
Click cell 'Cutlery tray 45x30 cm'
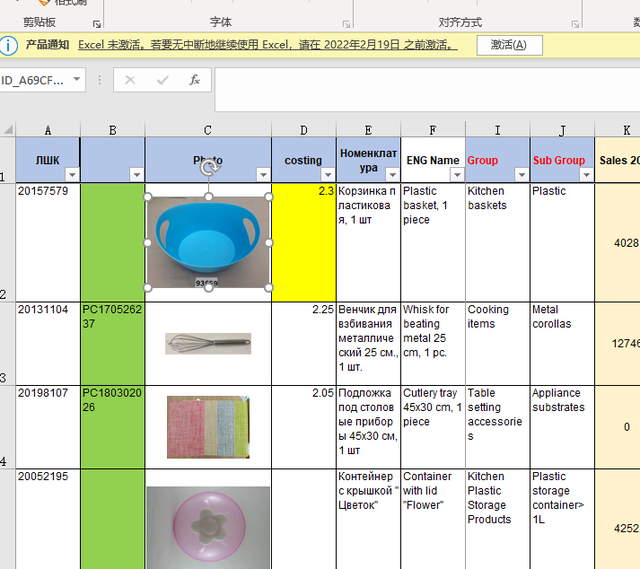(433, 427)
